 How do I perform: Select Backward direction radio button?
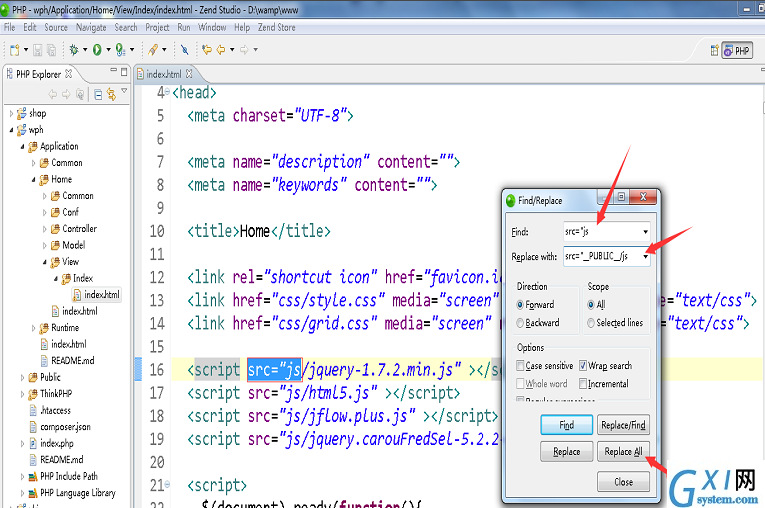tap(520, 323)
